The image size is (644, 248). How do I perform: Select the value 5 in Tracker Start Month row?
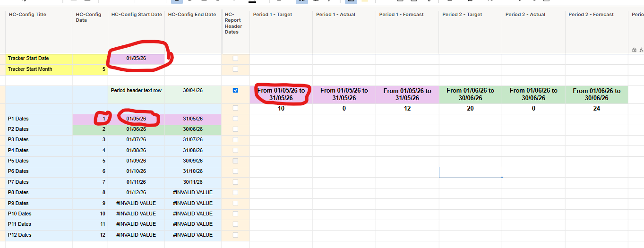(90, 69)
